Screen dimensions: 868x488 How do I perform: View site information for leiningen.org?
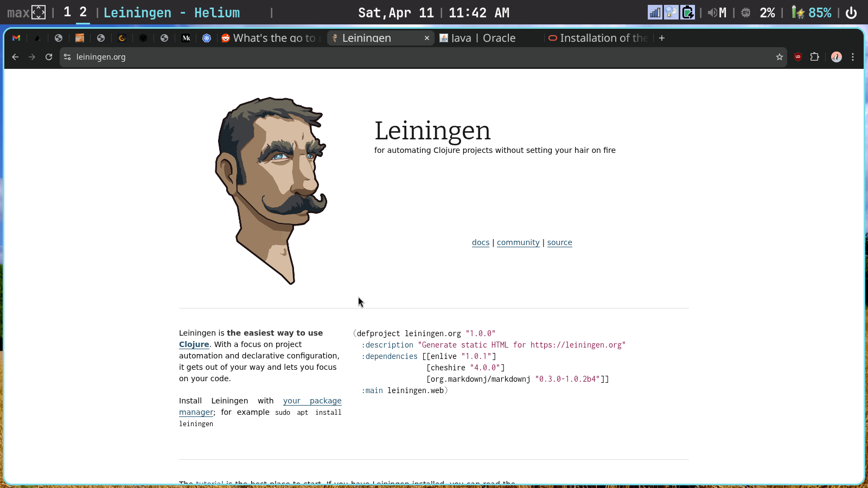[x=67, y=57]
